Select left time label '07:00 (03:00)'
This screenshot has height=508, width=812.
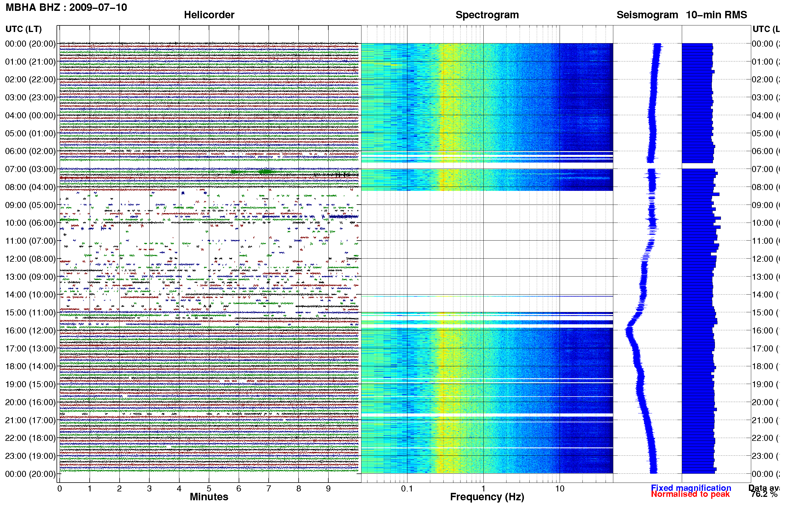pos(30,169)
